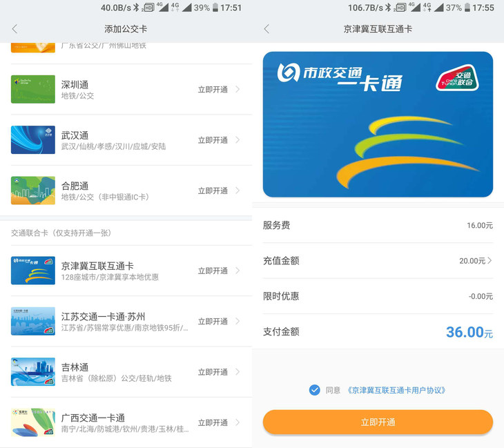
Task: Go back from 添加公交卡 screen
Action: [x=14, y=29]
